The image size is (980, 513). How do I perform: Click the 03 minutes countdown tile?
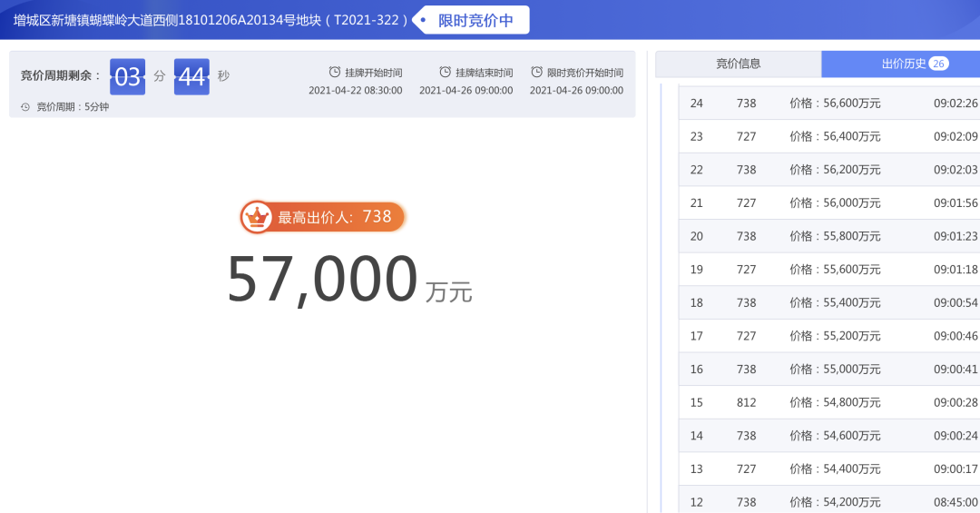[128, 76]
